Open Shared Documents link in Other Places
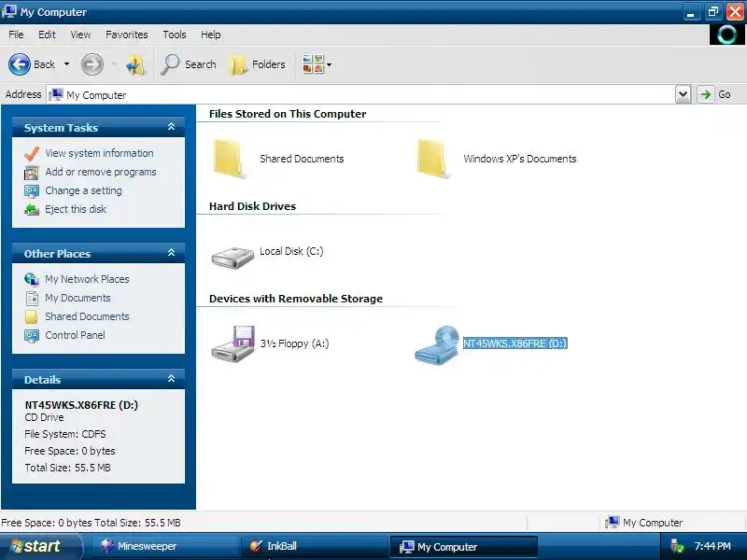The image size is (747, 560). (x=87, y=316)
